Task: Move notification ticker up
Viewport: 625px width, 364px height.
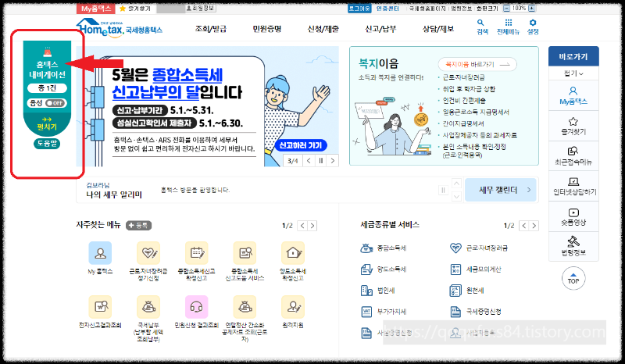Action: pos(457,184)
